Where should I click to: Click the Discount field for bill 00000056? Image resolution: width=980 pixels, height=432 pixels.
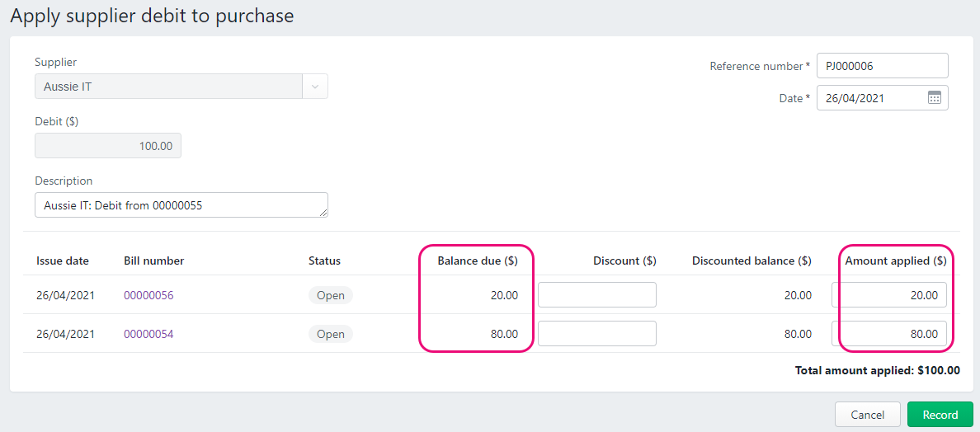coord(597,294)
